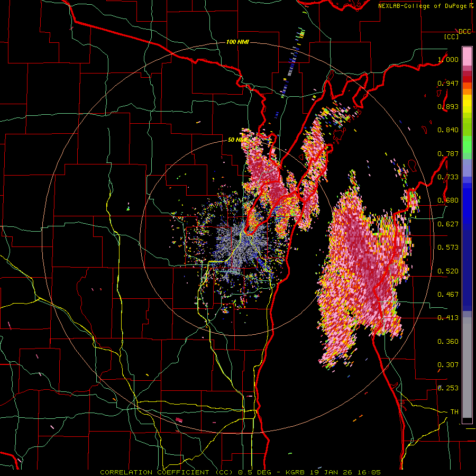Click the 0.787 legend value
This screenshot has height=476, width=476.
point(448,153)
